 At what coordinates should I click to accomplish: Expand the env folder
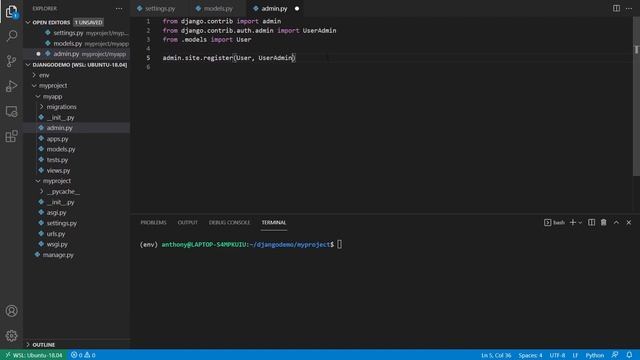[35, 75]
